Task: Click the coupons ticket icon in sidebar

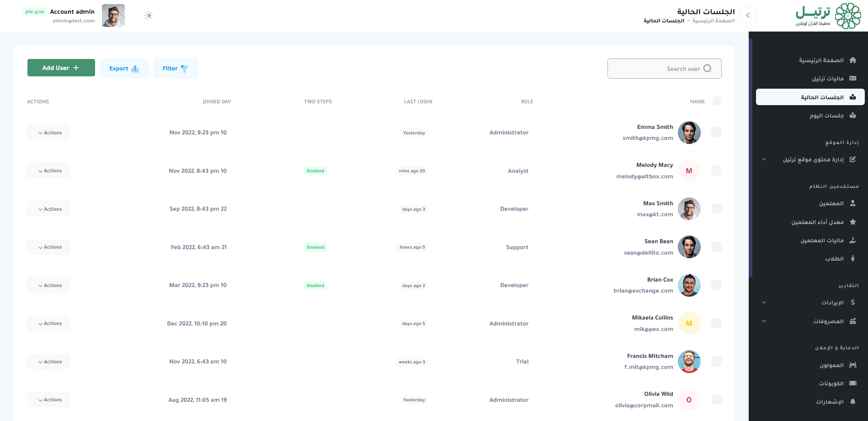Action: [x=852, y=383]
